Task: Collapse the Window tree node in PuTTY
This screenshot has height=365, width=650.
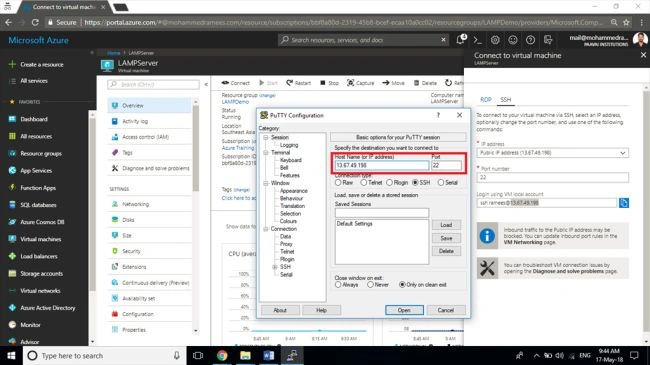Action: tap(266, 183)
